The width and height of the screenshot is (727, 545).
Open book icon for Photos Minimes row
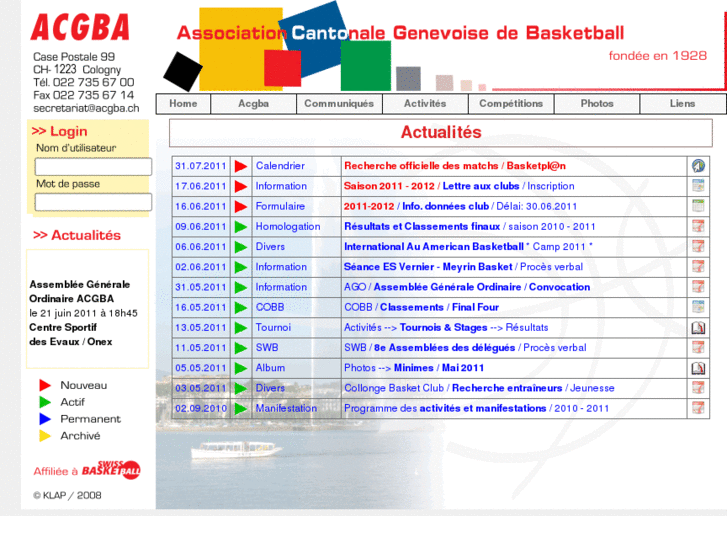(698, 368)
